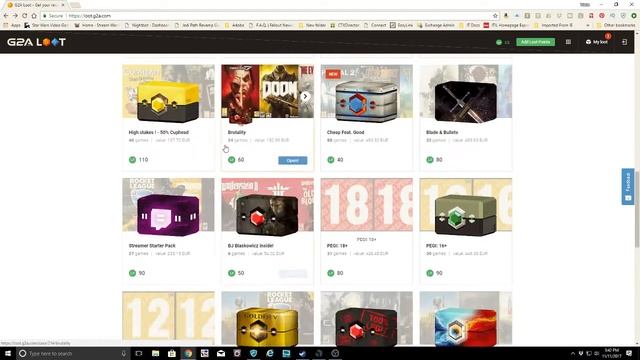Viewport: 640px width, 360px height.
Task: Click the browser forward arrow
Action: [x=15, y=16]
